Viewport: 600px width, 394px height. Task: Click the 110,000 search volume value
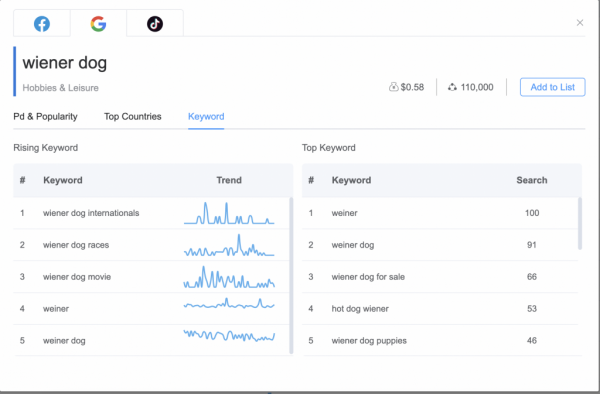477,87
